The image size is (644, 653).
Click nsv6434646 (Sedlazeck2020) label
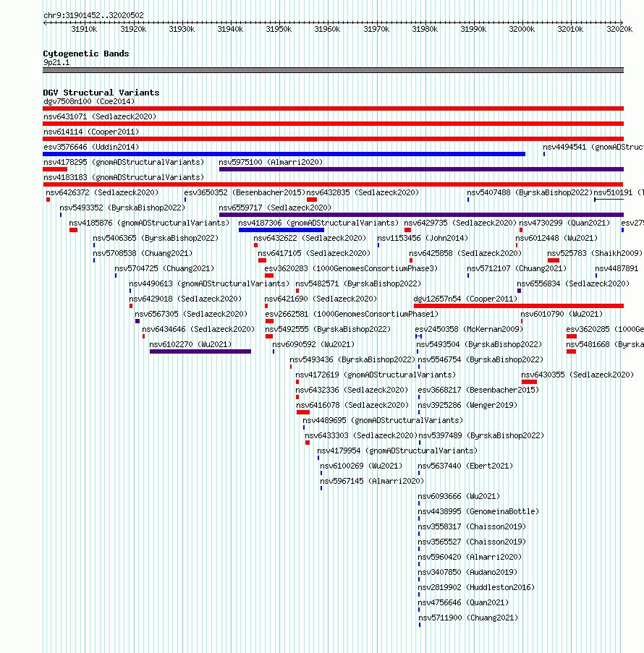(198, 330)
